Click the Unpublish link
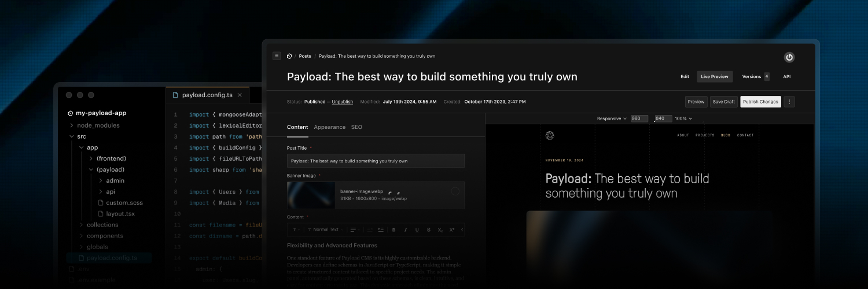Screen dimensions: 868x289 343,102
